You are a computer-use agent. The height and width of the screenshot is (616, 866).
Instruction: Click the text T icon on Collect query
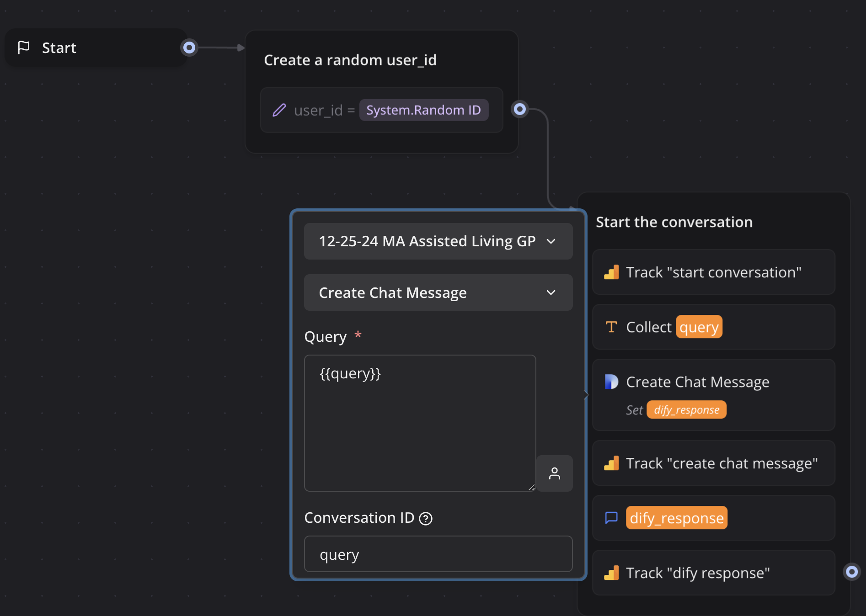[611, 327]
